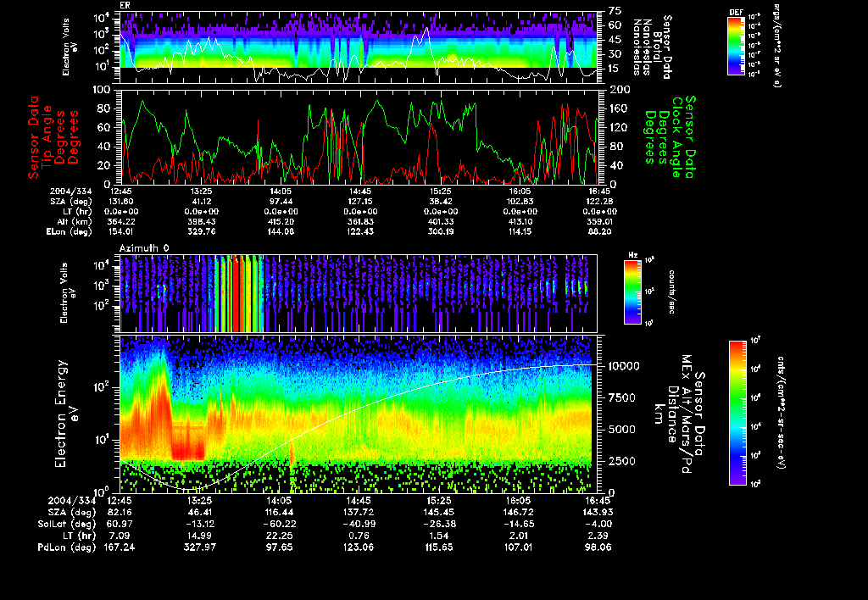Select PdLon value 123.06
Viewport: 868px width, 600px height.
[359, 547]
